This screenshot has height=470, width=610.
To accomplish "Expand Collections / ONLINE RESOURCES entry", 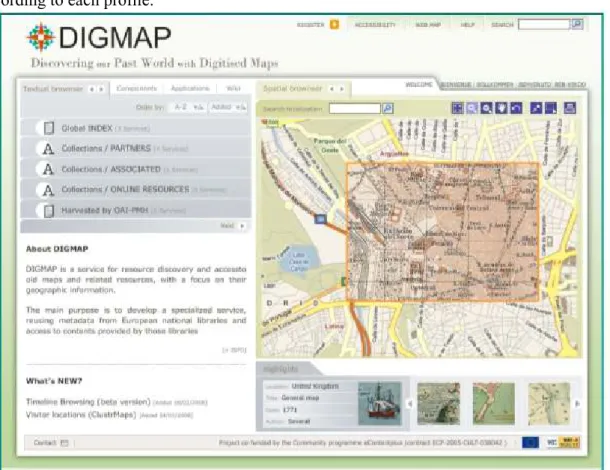I will point(135,190).
